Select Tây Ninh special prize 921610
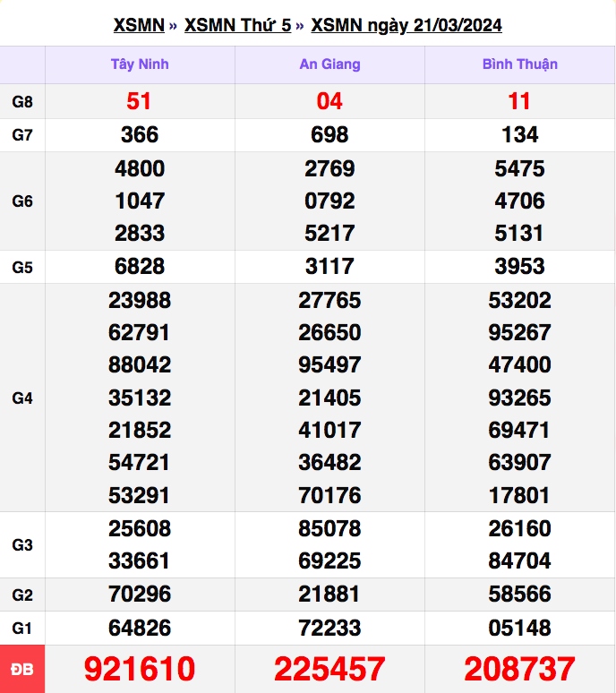Image resolution: width=616 pixels, height=693 pixels. (140, 668)
